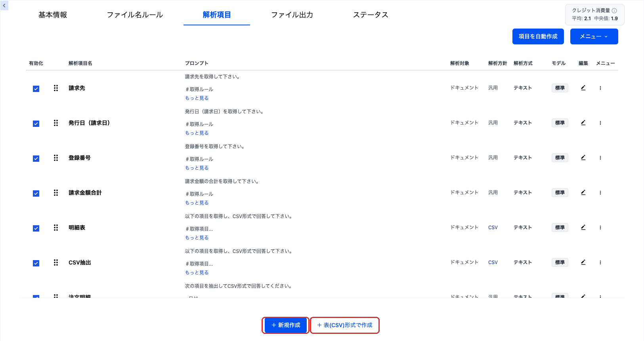Uncheck 有効化 checkbox for 発行日（請求日）

pyautogui.click(x=36, y=124)
